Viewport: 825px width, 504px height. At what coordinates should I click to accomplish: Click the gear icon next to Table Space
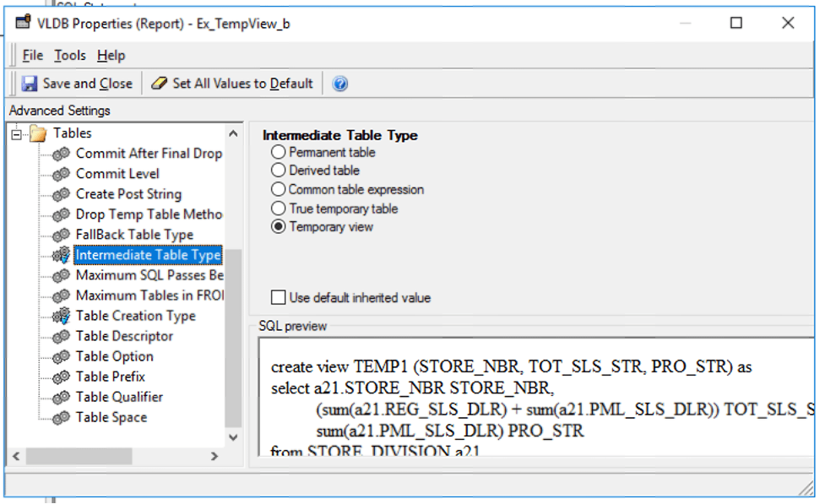pyautogui.click(x=61, y=417)
